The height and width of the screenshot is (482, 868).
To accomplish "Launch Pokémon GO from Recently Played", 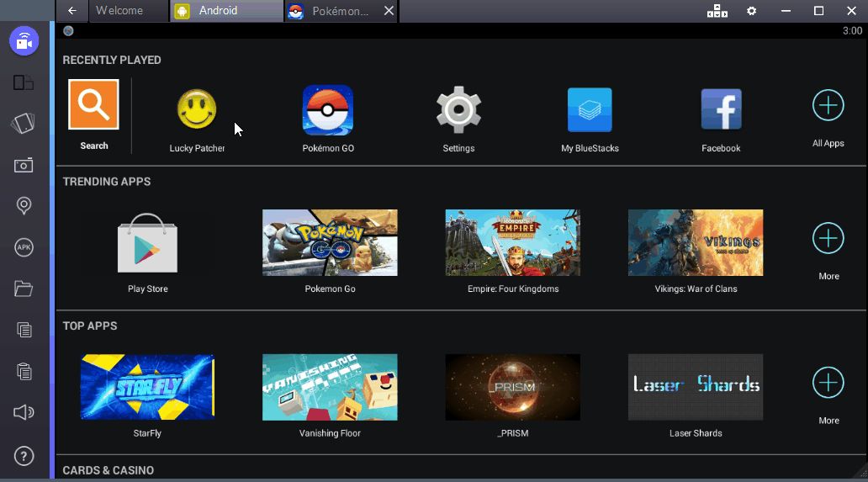I will (328, 109).
